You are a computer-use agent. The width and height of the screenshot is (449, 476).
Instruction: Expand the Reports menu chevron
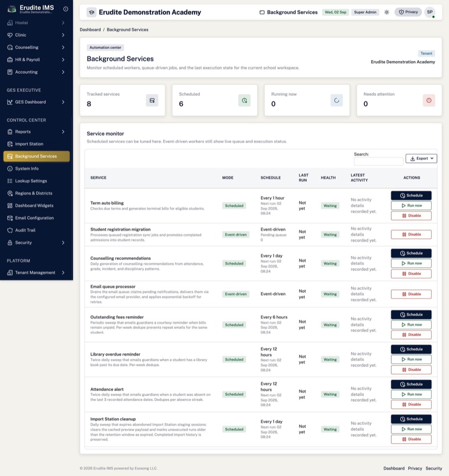[63, 132]
